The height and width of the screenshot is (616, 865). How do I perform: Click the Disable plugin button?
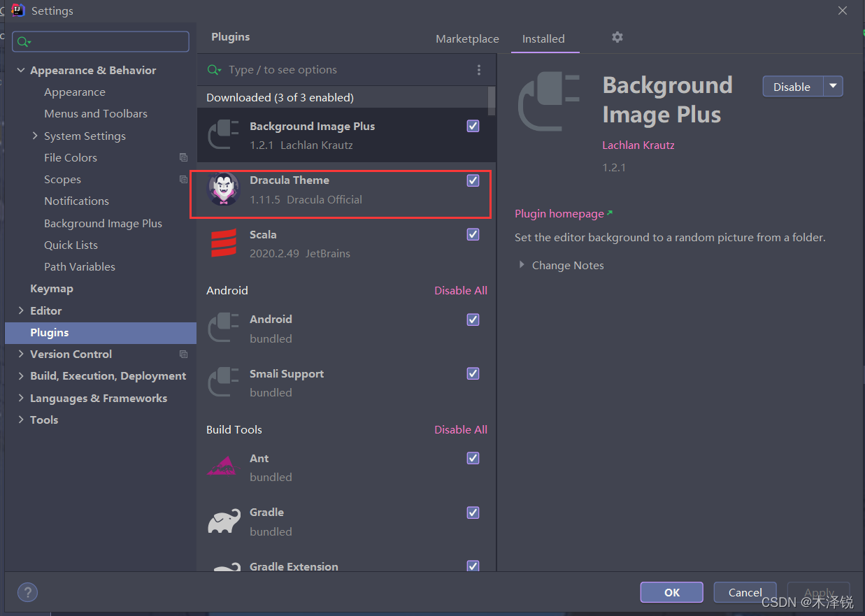pyautogui.click(x=792, y=86)
